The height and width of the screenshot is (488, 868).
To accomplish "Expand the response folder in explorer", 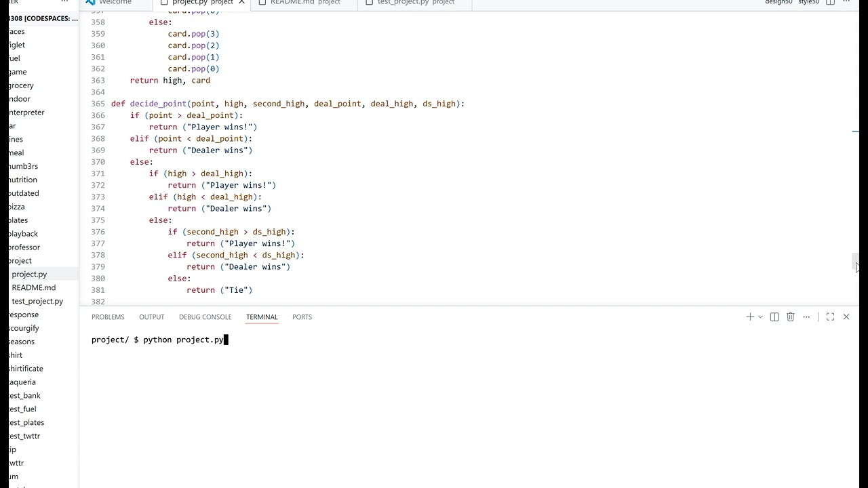I will [24, 314].
